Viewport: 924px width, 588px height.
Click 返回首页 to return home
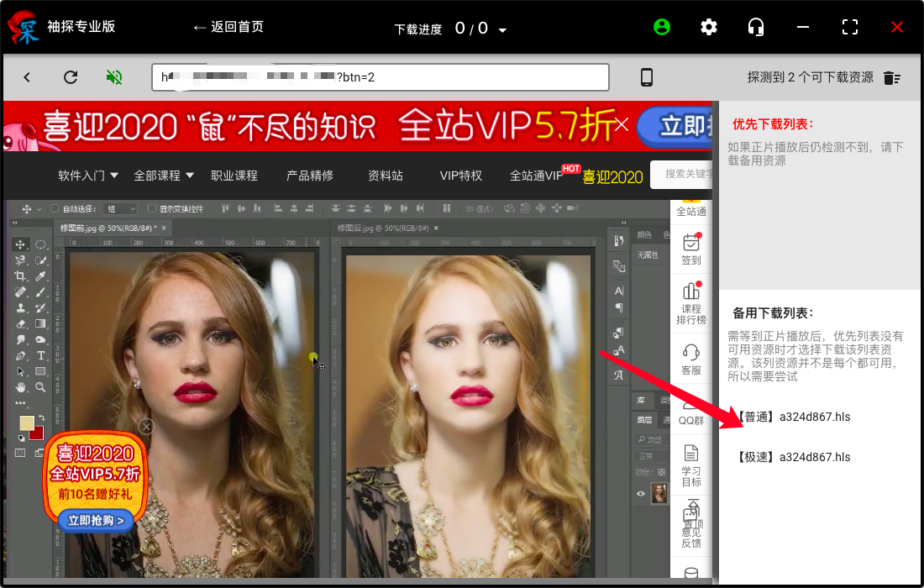click(228, 27)
